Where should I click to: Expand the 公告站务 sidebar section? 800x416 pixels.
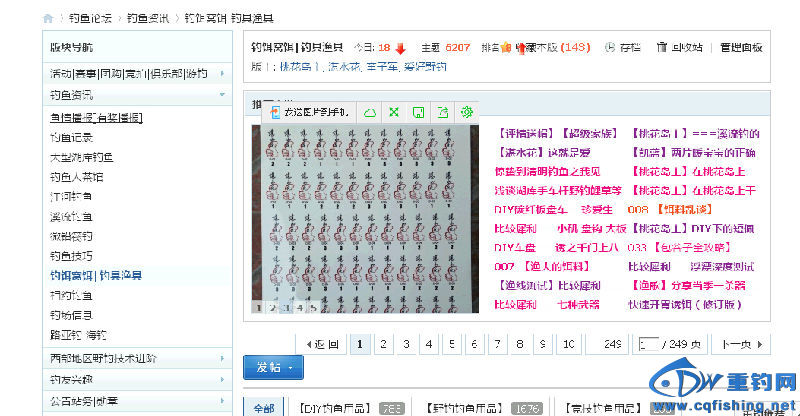tap(222, 401)
